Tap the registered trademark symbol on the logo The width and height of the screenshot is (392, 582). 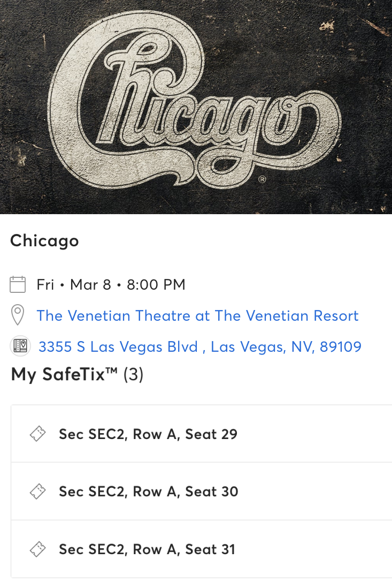tap(262, 180)
